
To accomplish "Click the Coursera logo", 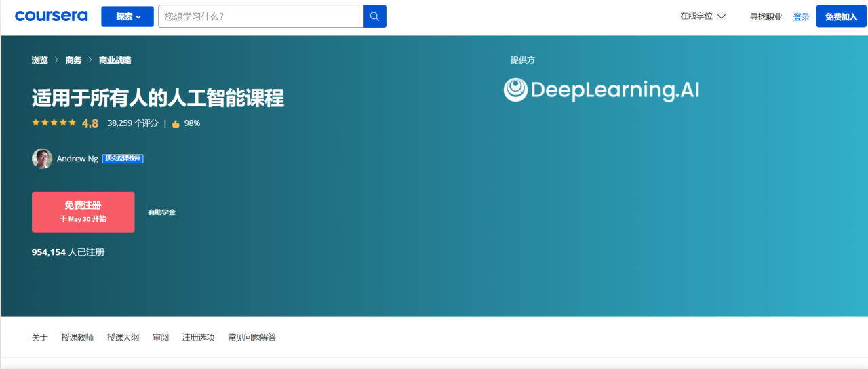I will (52, 16).
